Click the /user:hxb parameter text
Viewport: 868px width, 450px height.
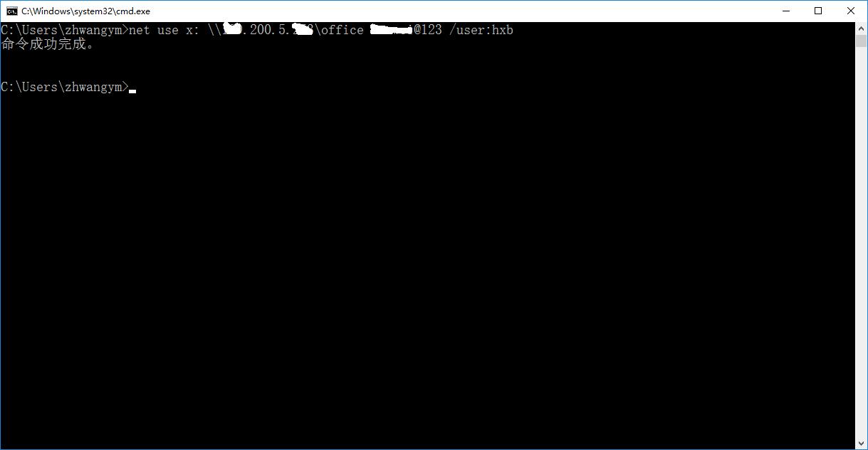480,30
